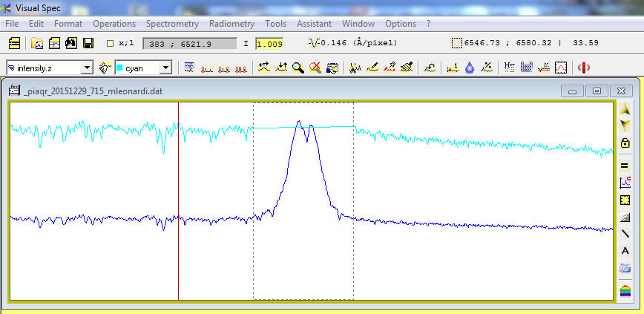
Task: Click the open spectrum file folder icon
Action: point(37,43)
